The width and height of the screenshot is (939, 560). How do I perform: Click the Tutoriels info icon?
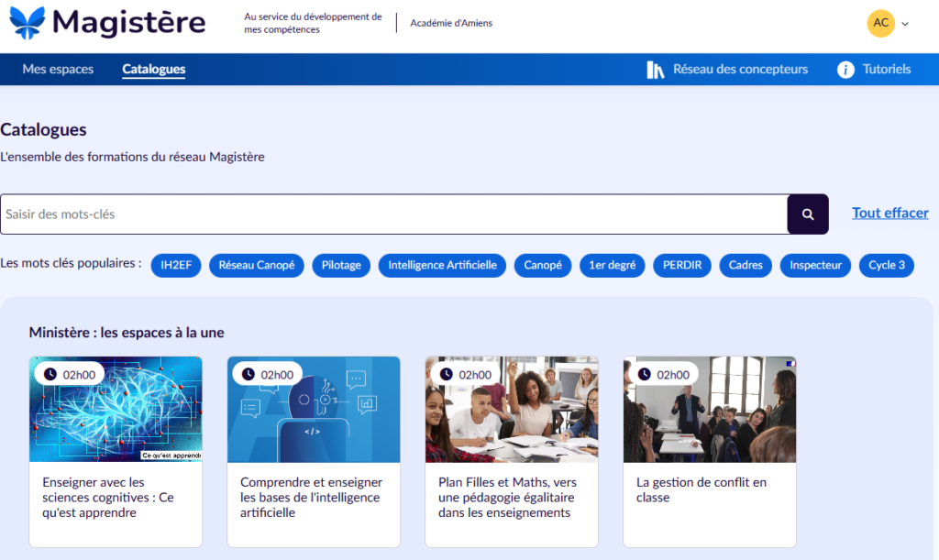pyautogui.click(x=845, y=70)
